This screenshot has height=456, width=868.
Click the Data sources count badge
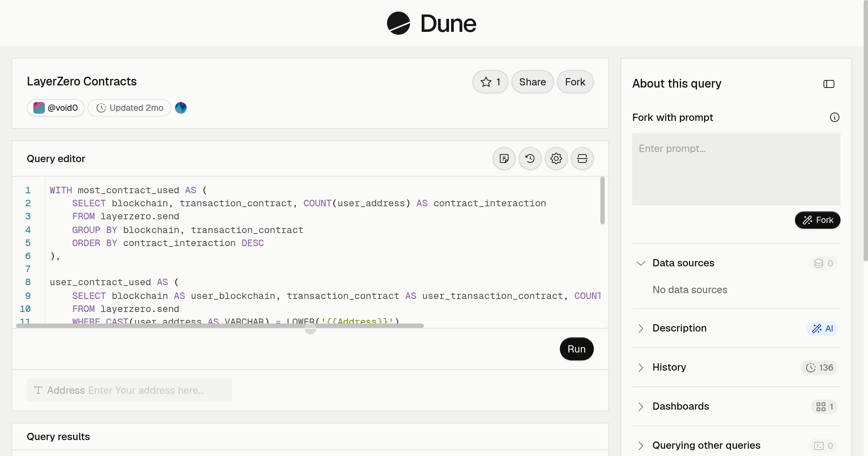(823, 263)
